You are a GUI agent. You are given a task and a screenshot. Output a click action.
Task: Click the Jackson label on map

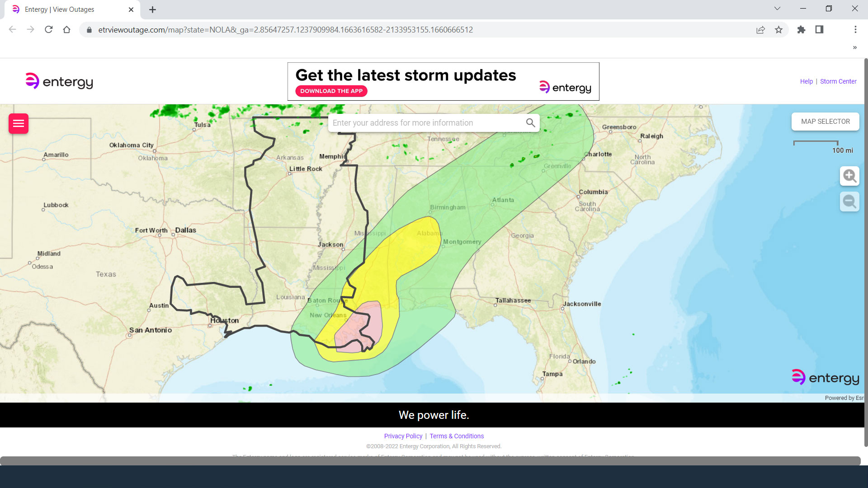[330, 244]
